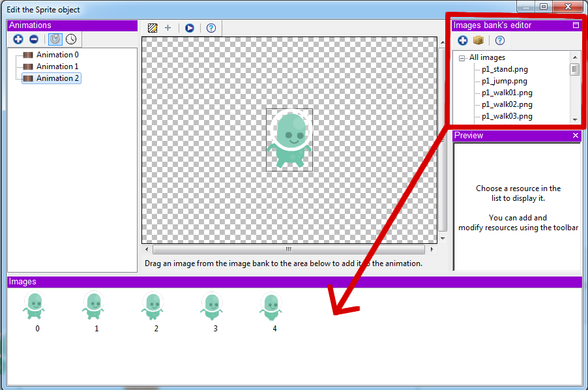Toggle the loop animation button
The height and width of the screenshot is (390, 588).
55,40
